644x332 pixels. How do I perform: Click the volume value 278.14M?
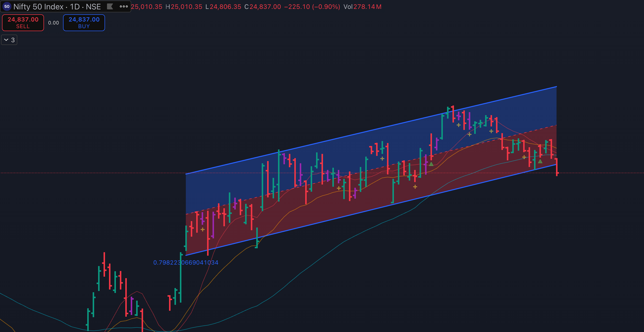tap(367, 7)
